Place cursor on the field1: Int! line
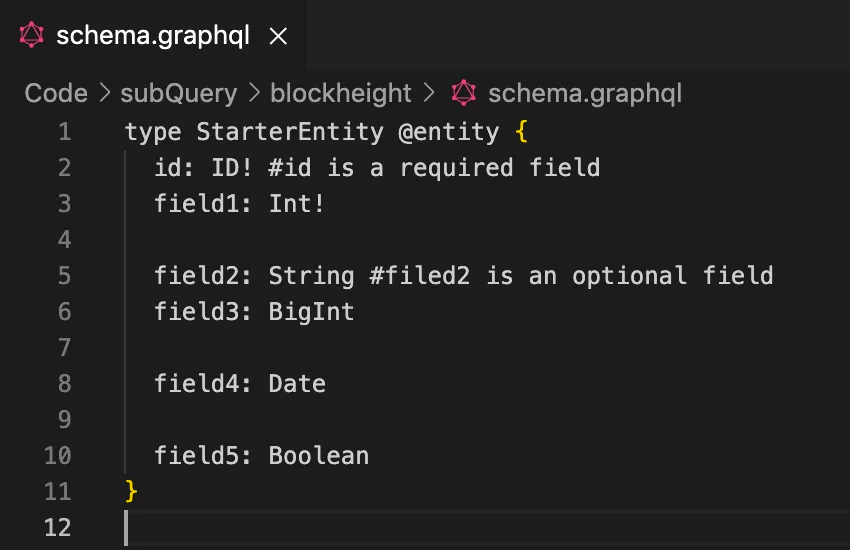The height and width of the screenshot is (550, 850). tap(240, 203)
